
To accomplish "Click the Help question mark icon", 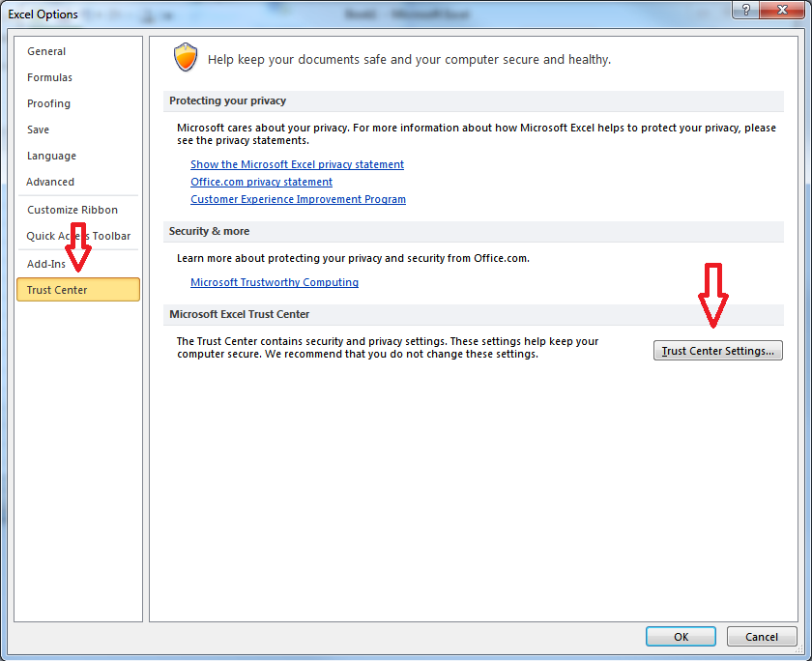I will (745, 10).
